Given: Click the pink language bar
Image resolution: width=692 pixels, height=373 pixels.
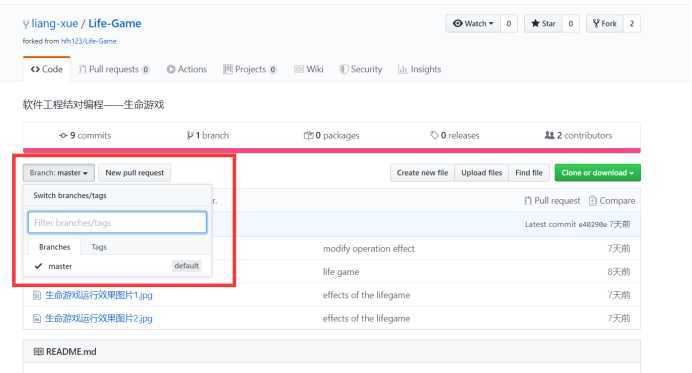Looking at the screenshot, I should [332, 151].
